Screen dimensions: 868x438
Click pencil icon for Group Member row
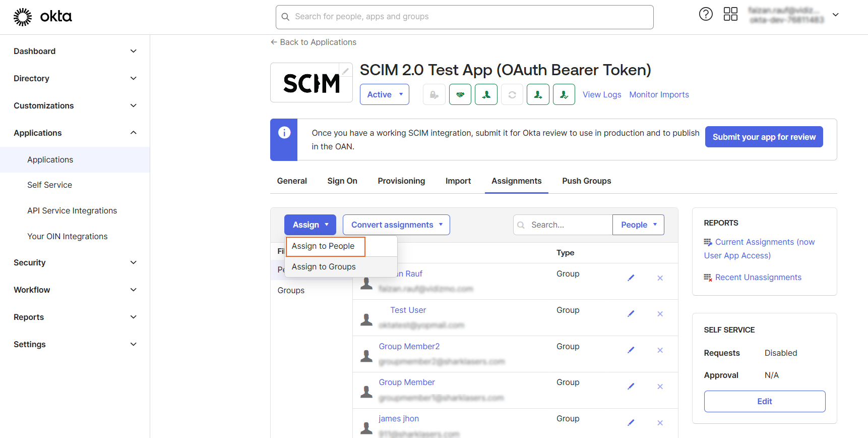tap(631, 387)
